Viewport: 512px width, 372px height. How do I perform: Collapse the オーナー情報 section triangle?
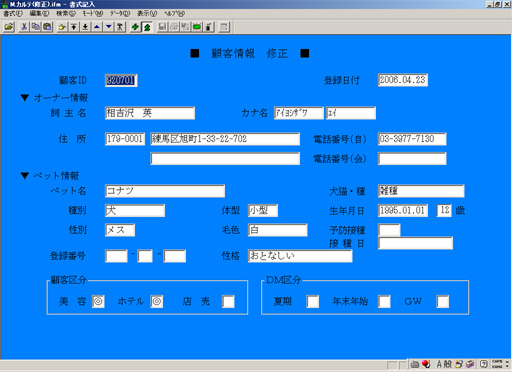pos(25,97)
